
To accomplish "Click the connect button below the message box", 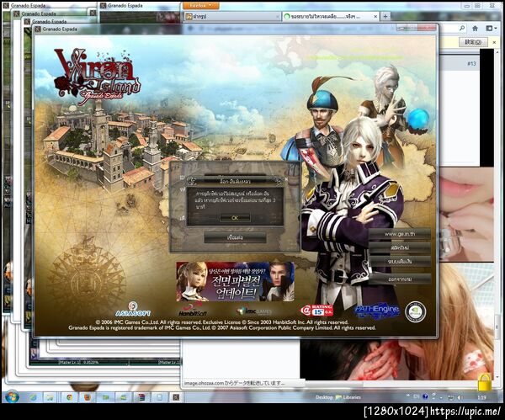I will pos(235,237).
